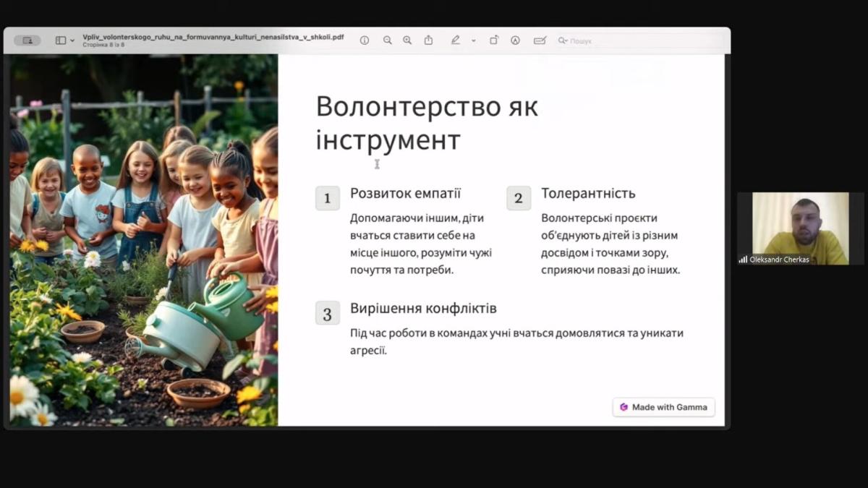Click the form filling toolbar icon
The height and width of the screenshot is (488, 868).
(x=539, y=40)
